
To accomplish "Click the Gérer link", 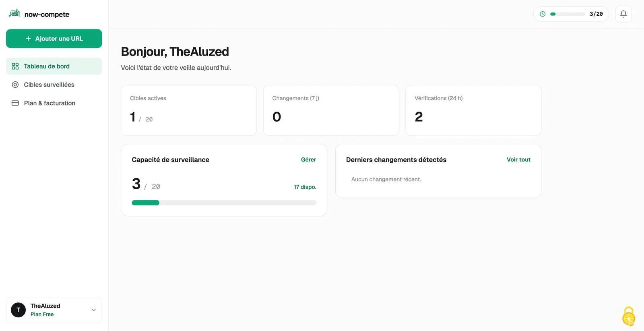I will point(308,160).
